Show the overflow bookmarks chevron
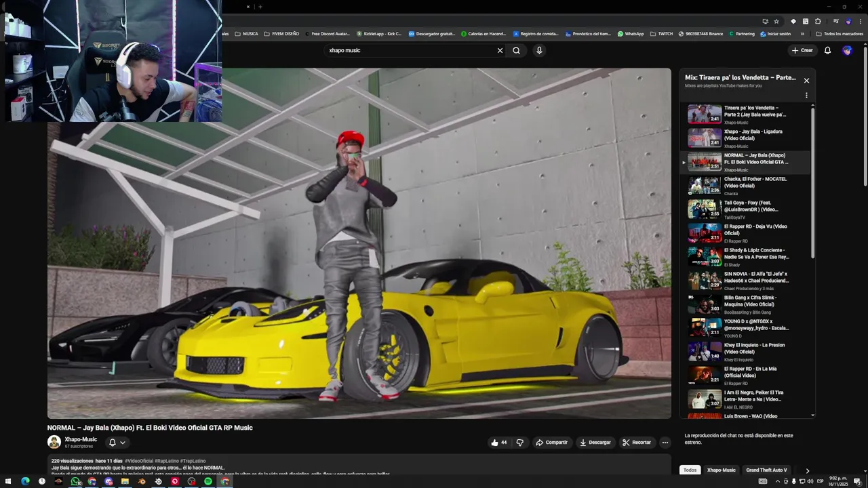 pos(802,34)
